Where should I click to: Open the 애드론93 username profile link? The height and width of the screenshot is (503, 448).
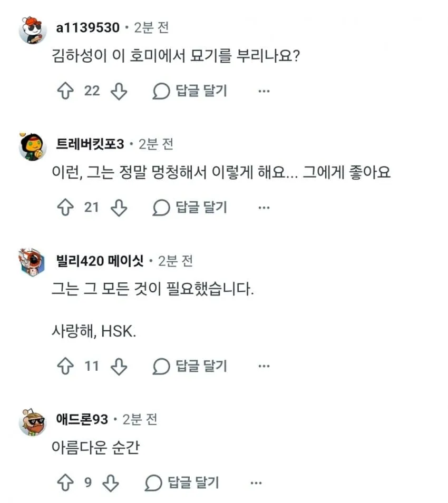[x=82, y=419]
